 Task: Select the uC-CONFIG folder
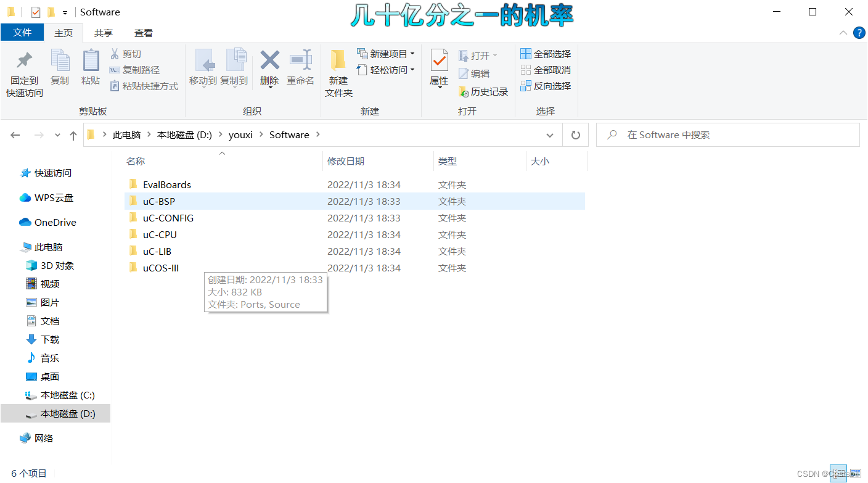coord(168,218)
